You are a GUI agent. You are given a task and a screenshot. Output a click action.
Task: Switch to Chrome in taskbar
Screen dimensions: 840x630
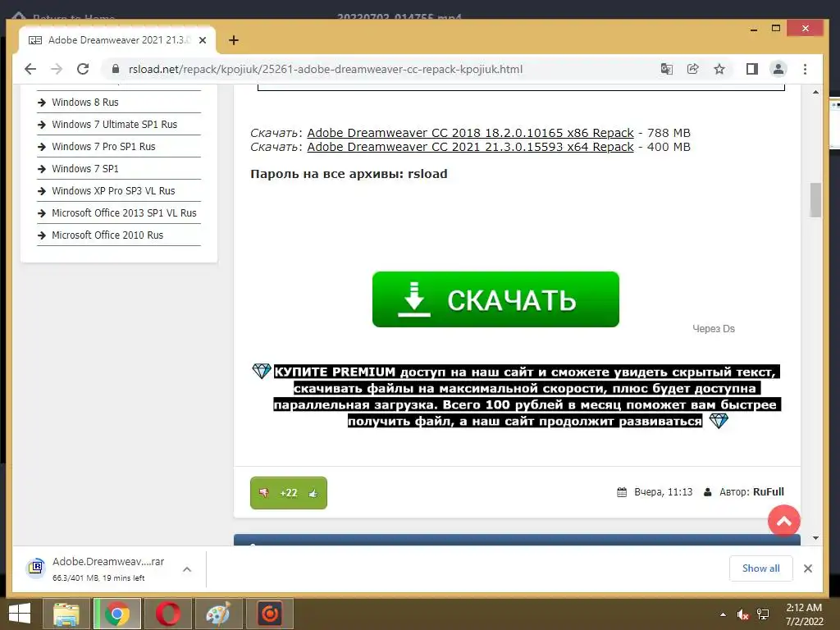pos(117,614)
